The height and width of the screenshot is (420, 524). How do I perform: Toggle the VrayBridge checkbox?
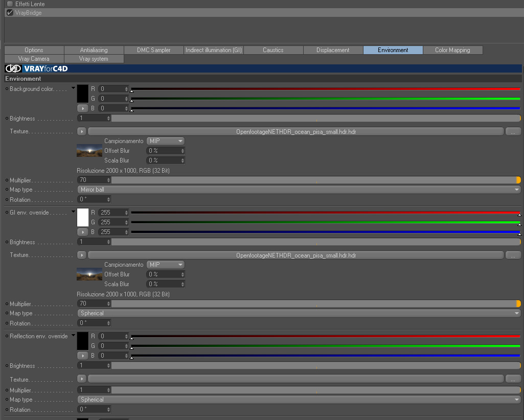(10, 13)
